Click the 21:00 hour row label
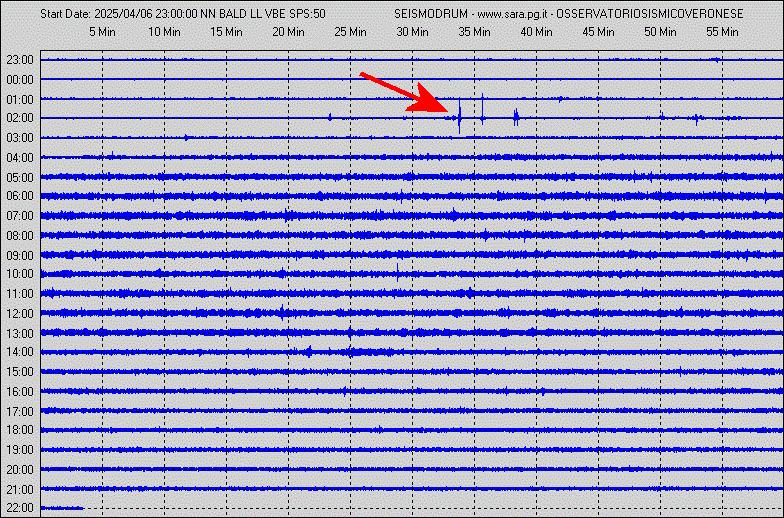The height and width of the screenshot is (518, 784). (x=20, y=490)
